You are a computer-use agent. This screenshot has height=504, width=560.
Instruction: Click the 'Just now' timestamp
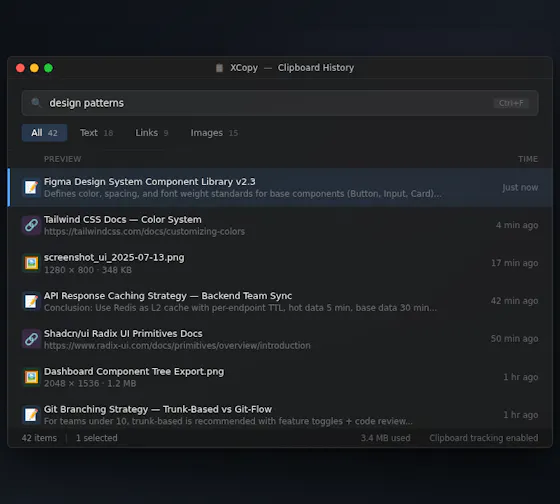coord(520,188)
